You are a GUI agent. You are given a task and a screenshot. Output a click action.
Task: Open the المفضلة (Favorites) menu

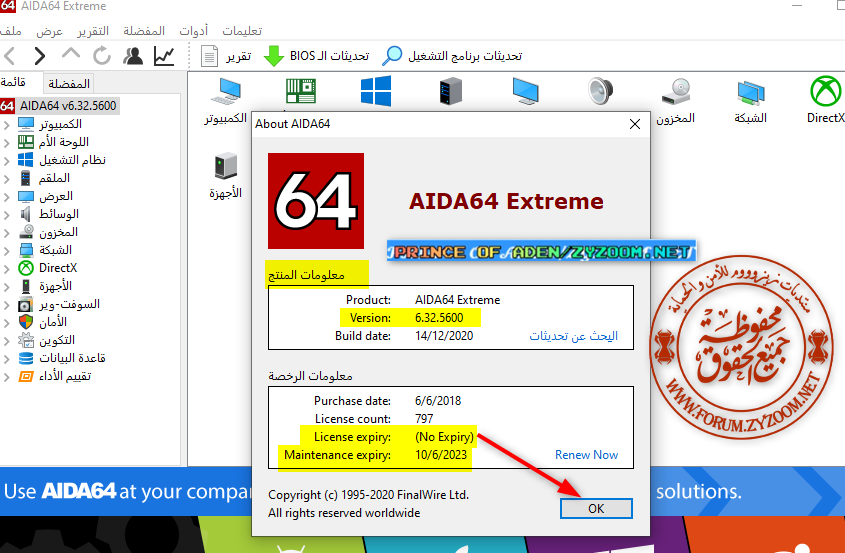click(144, 31)
